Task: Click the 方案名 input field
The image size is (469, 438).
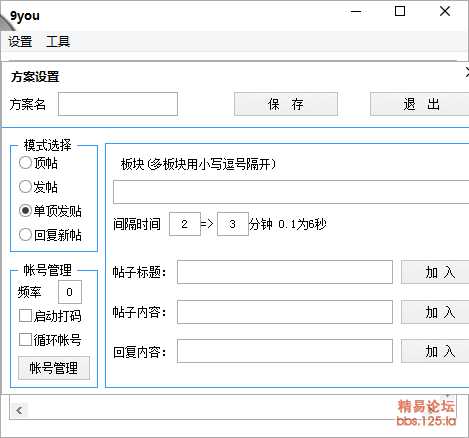Action: tap(118, 104)
